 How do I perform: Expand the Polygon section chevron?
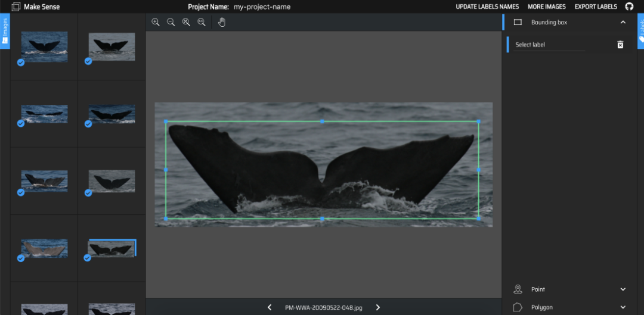(623, 307)
